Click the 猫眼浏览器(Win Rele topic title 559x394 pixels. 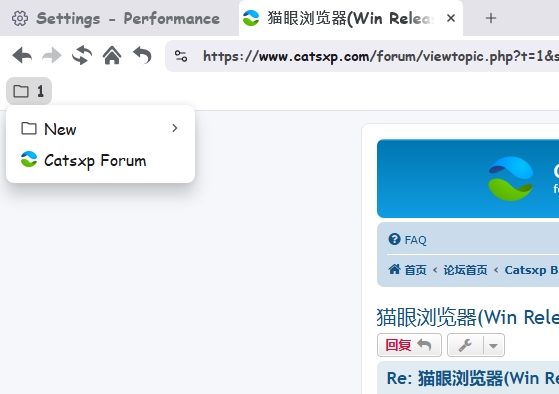pos(467,317)
